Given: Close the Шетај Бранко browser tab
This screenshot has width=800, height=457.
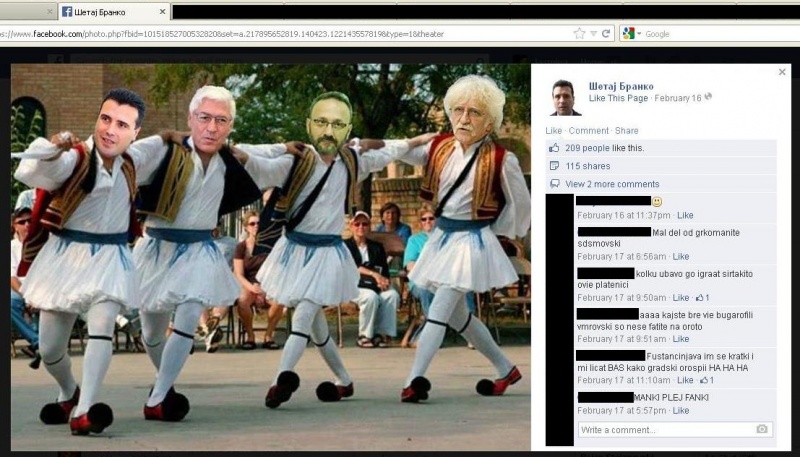Looking at the screenshot, I should coord(162,11).
